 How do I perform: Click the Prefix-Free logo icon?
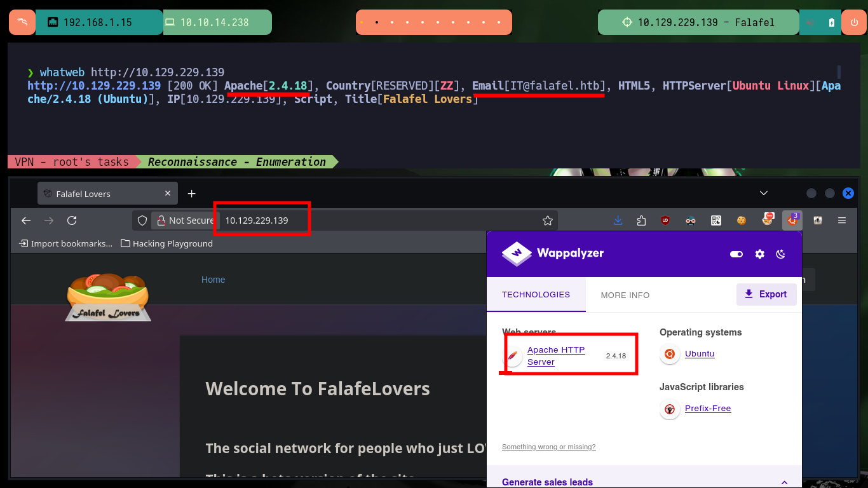669,409
